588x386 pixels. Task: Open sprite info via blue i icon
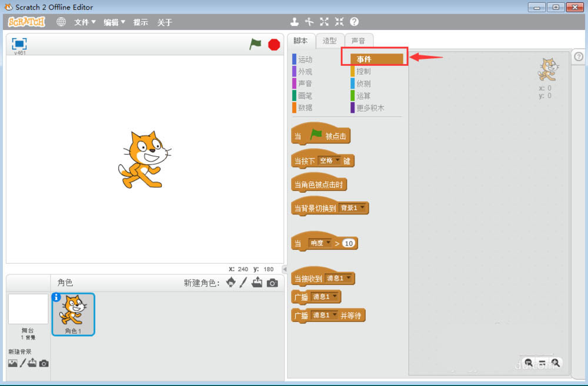pos(56,297)
